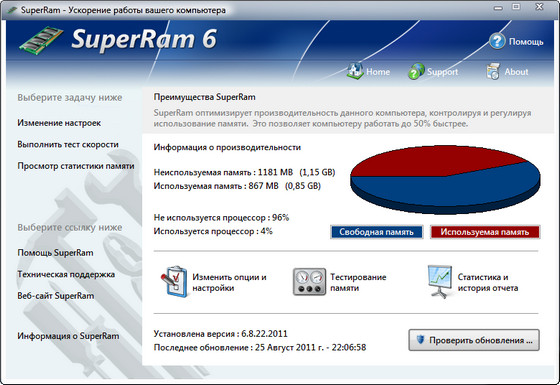
Task: Click the memory usage pie chart
Action: [445, 179]
